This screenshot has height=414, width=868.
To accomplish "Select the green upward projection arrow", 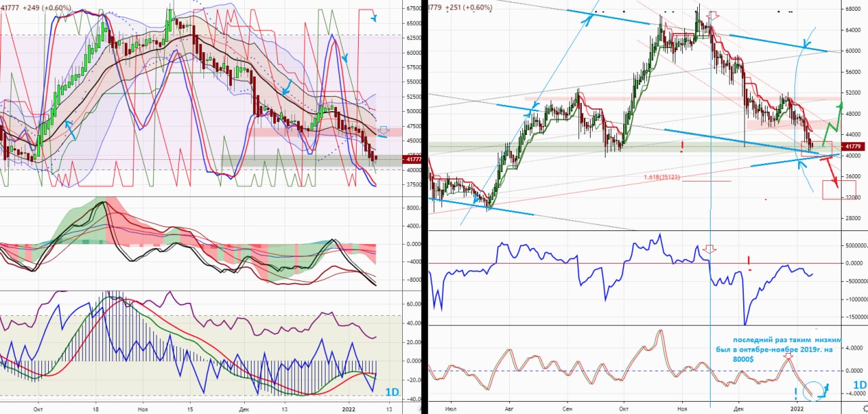I will (833, 125).
